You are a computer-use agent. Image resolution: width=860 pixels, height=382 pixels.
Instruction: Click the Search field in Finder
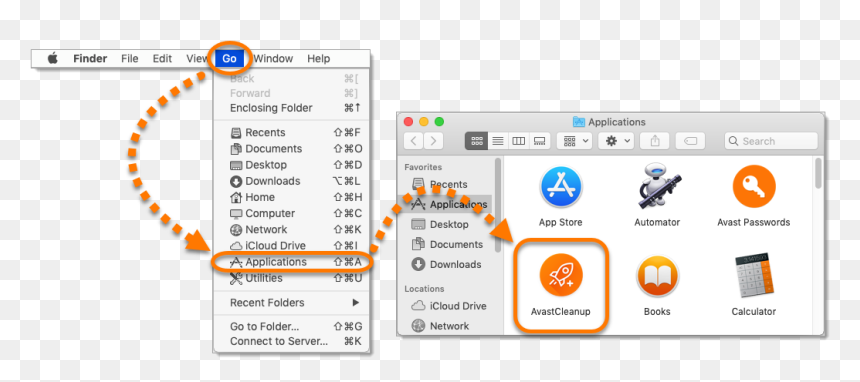771,141
